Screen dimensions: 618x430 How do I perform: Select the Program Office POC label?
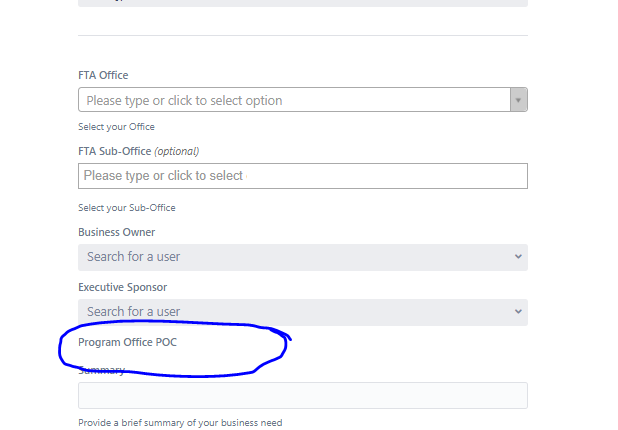pos(127,342)
